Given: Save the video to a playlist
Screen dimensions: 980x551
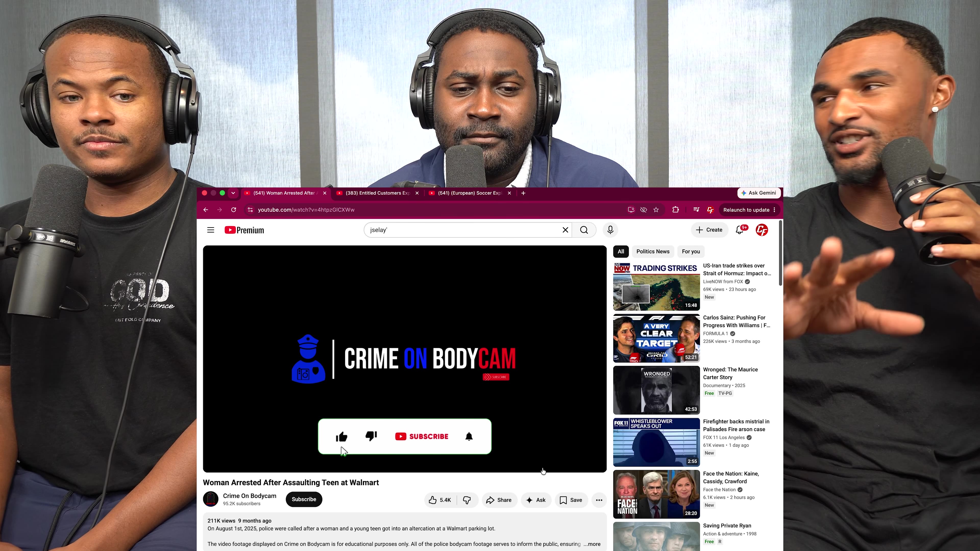Looking at the screenshot, I should pos(571,500).
